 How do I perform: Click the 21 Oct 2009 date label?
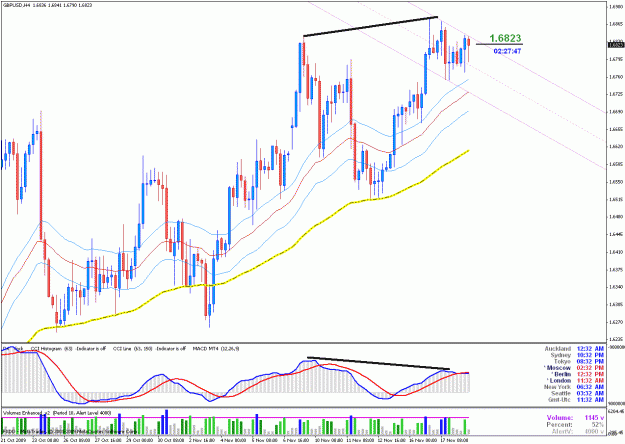click(12, 440)
